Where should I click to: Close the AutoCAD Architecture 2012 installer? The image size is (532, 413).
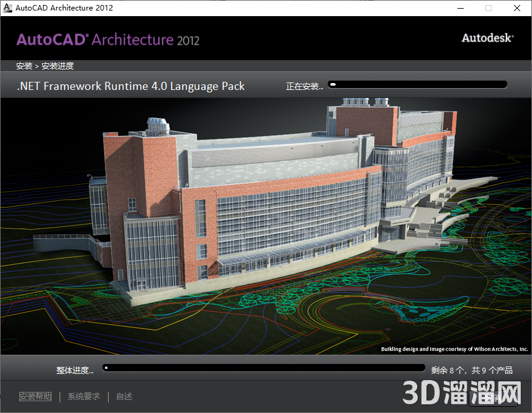tap(517, 8)
